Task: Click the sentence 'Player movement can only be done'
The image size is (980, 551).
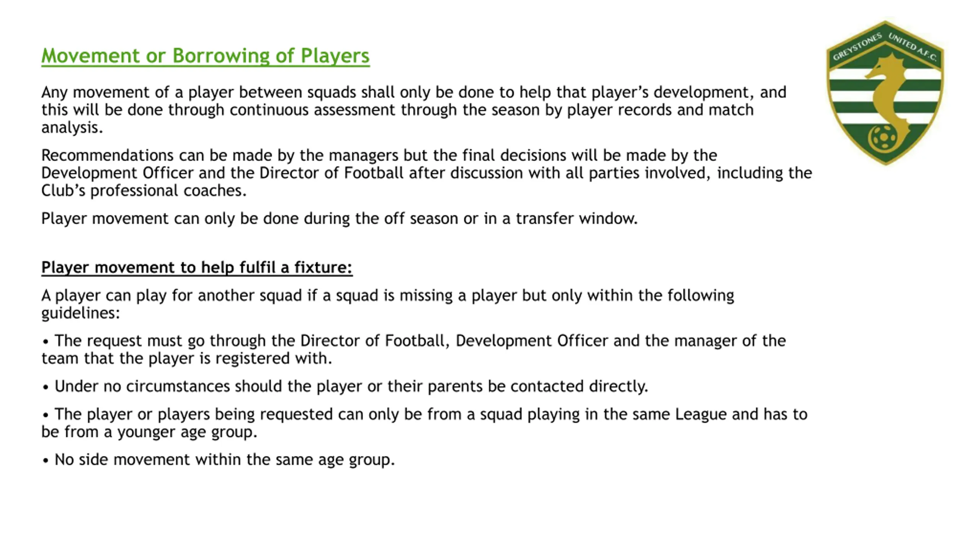Action: 340,218
